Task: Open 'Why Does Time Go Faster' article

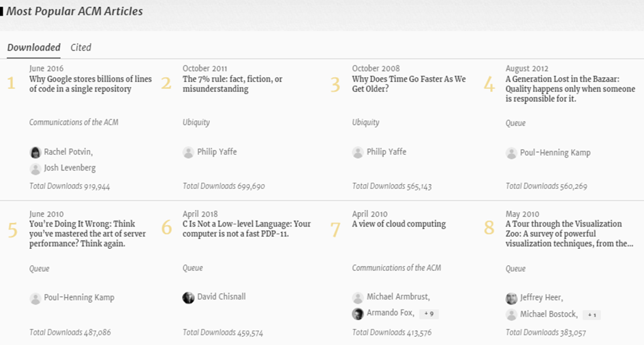Action: click(x=409, y=84)
